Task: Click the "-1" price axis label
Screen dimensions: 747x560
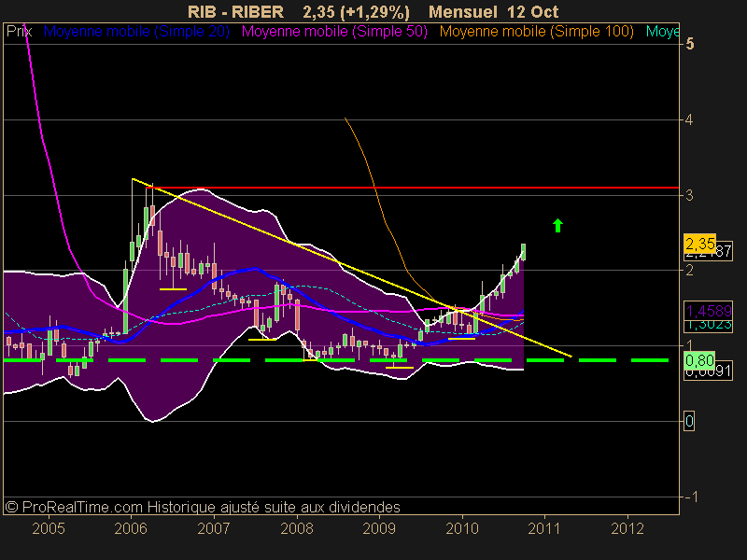Action: [x=691, y=497]
